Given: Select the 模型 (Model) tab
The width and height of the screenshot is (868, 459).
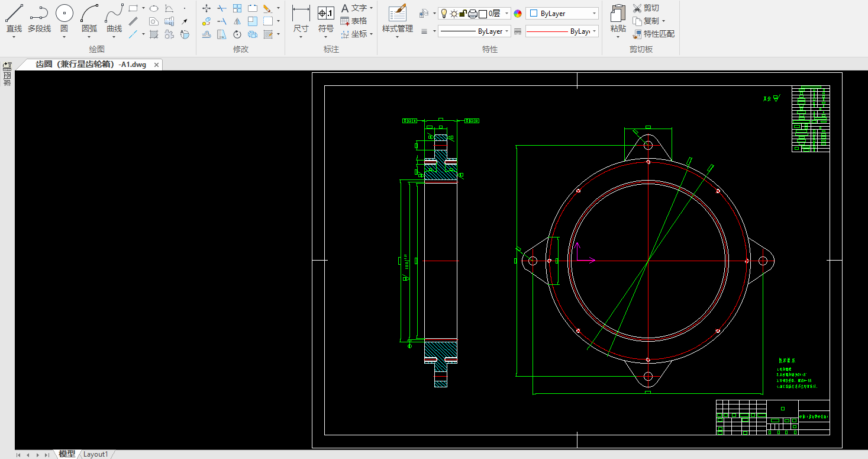Looking at the screenshot, I should (67, 454).
